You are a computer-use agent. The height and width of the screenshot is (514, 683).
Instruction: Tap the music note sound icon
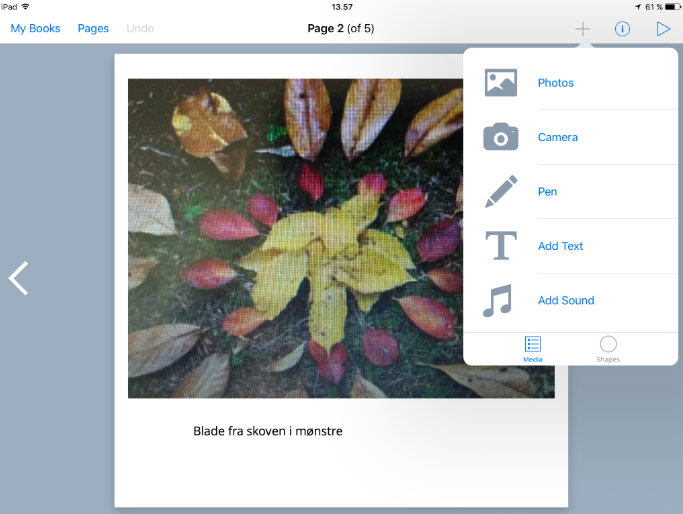click(x=497, y=301)
